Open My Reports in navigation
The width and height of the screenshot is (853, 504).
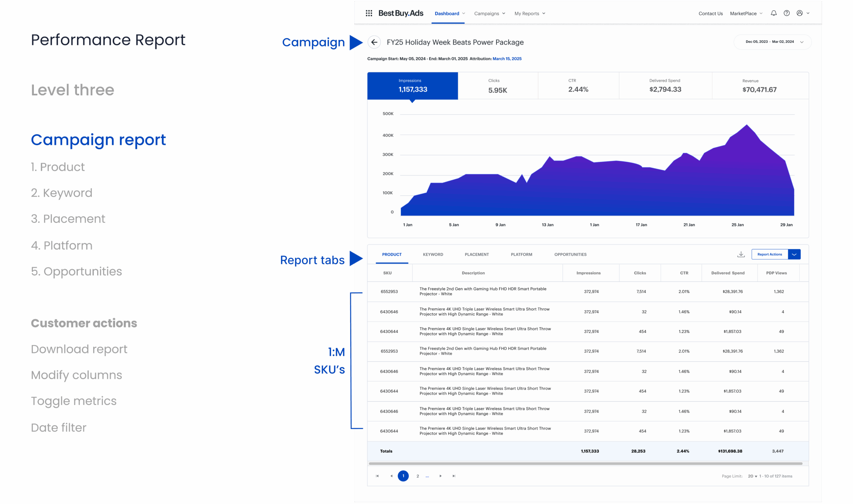(526, 14)
